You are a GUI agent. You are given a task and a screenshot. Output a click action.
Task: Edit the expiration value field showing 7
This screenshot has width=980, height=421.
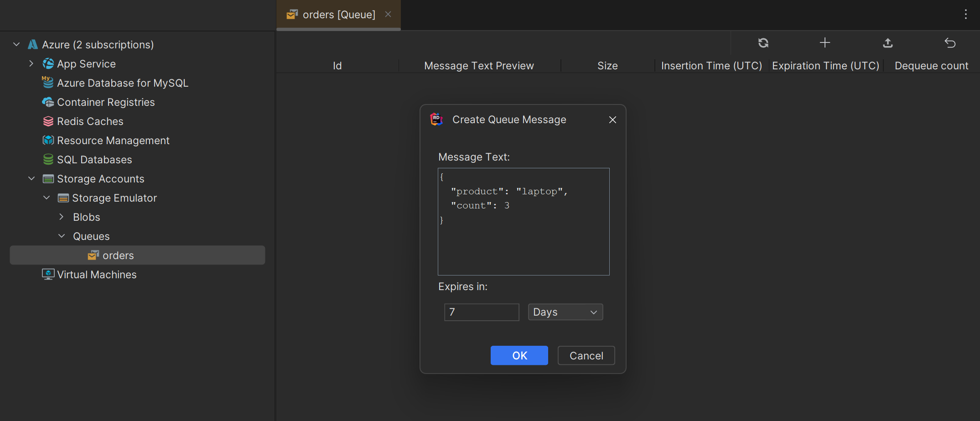tap(482, 312)
